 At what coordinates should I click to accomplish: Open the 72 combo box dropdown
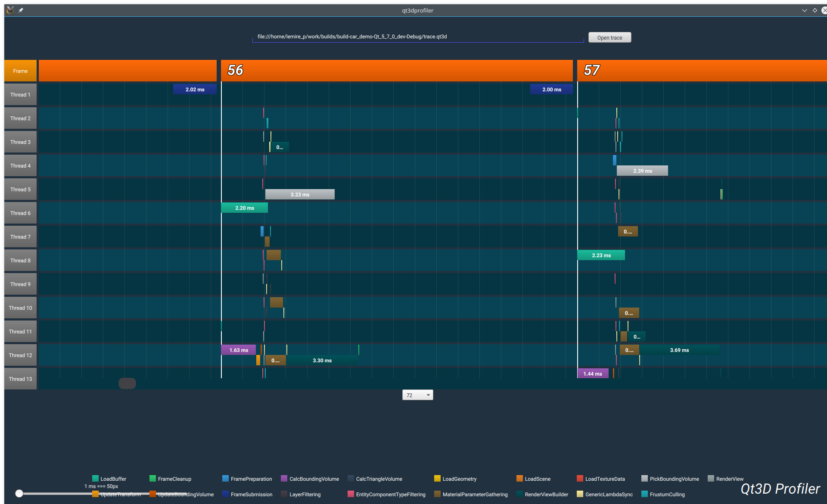point(417,395)
